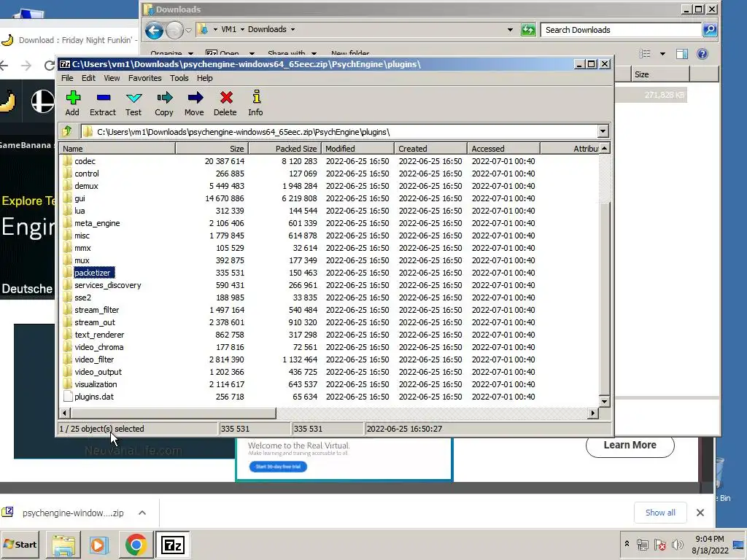The width and height of the screenshot is (747, 560).
Task: Select the video_chroma folder
Action: [x=98, y=346]
